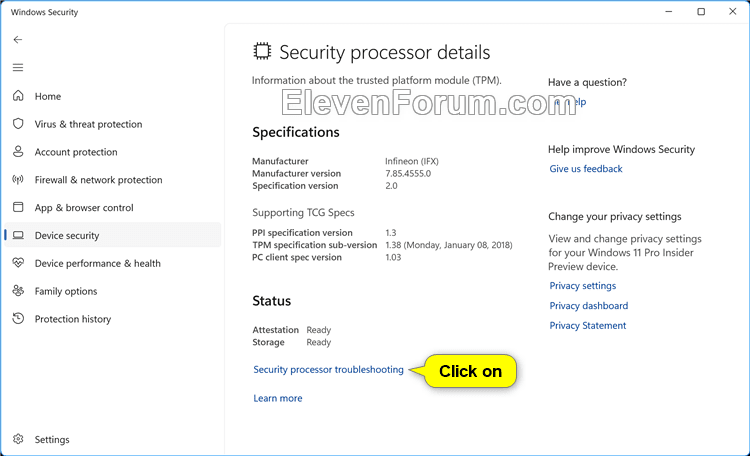This screenshot has height=456, width=750.
Task: Click the Family options people icon
Action: (x=18, y=290)
